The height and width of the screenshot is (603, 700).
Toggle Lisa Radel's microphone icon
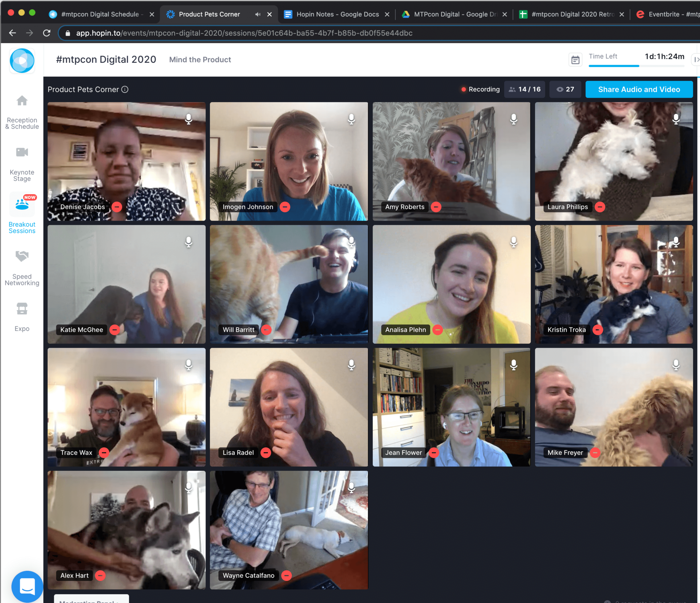click(x=351, y=365)
